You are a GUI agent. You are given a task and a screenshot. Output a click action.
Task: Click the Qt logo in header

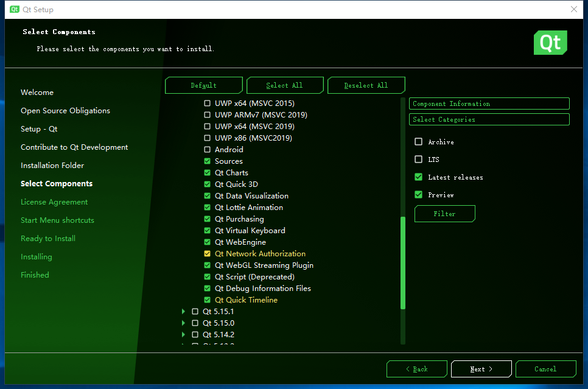coord(550,43)
